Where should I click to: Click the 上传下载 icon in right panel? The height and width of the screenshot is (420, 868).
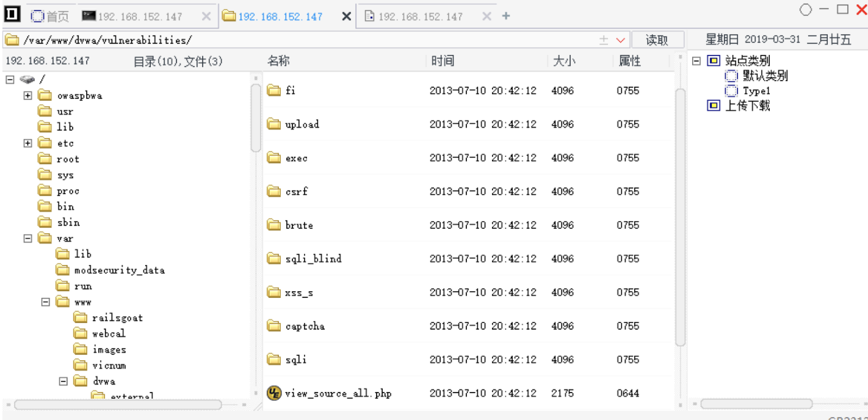713,106
